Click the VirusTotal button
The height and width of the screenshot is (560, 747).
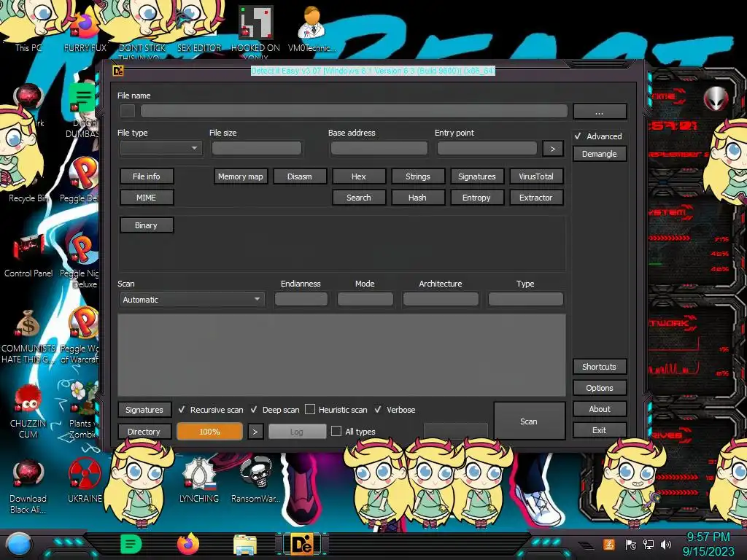(x=536, y=176)
